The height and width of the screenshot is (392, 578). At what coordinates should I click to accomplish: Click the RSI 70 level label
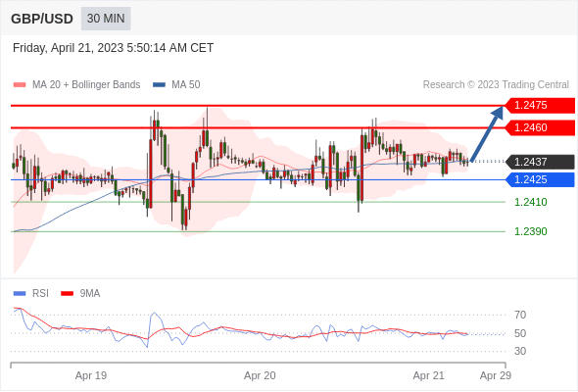[520, 315]
